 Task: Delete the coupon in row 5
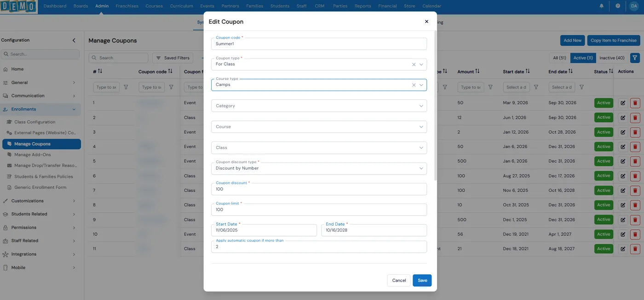635,161
